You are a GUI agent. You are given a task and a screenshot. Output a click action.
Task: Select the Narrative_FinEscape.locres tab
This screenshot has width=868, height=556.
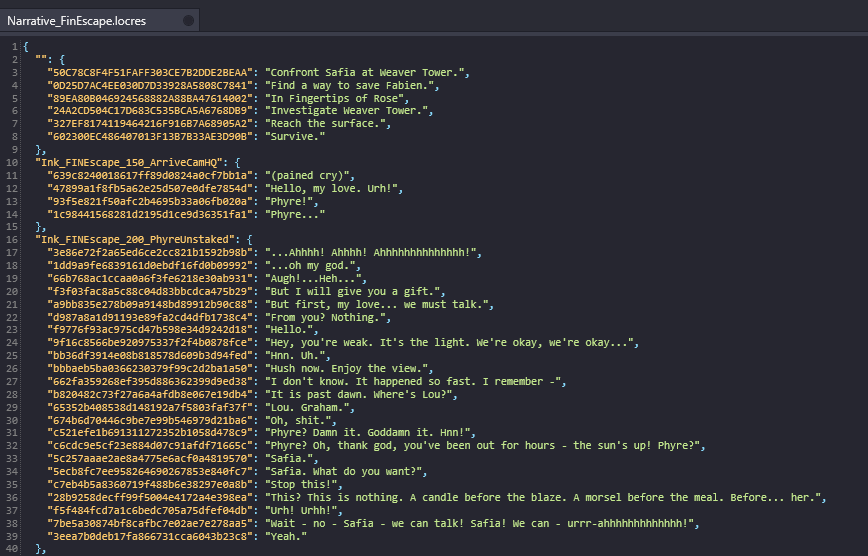coord(99,20)
